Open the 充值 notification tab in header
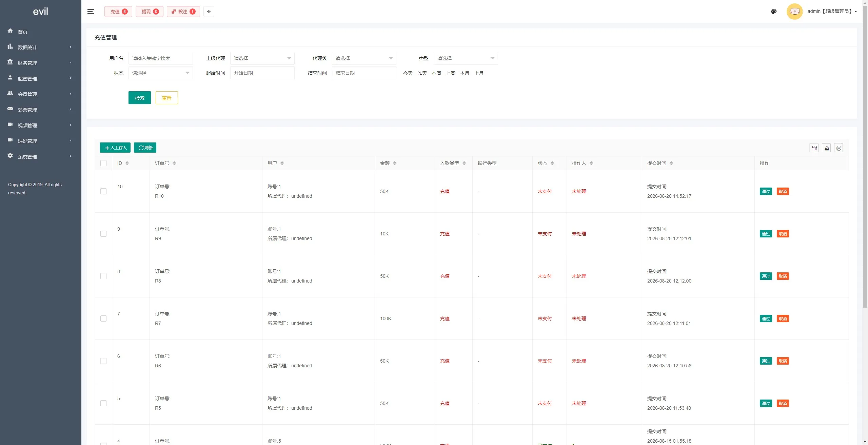Screen dimensions: 868x445 (118, 12)
